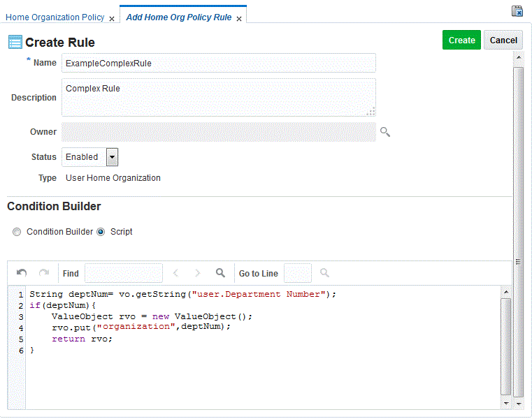Click the Go to Line magnifier icon

(x=324, y=273)
